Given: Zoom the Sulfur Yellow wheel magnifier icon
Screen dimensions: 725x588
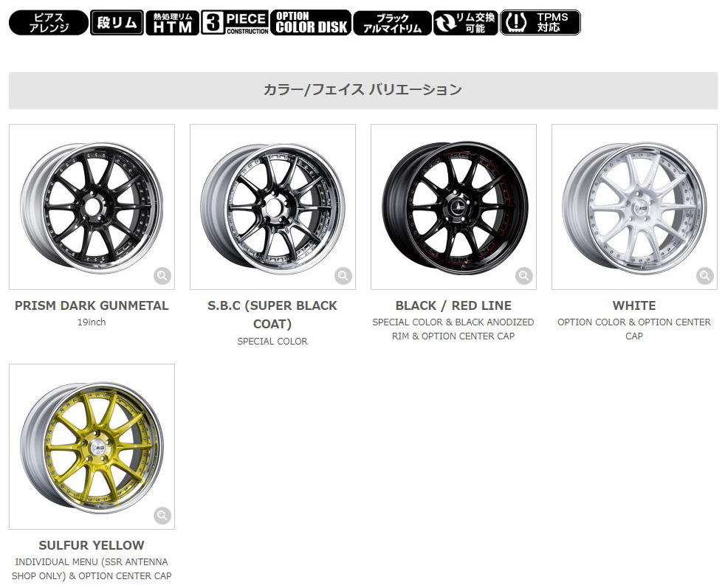Looking at the screenshot, I should coord(162,516).
